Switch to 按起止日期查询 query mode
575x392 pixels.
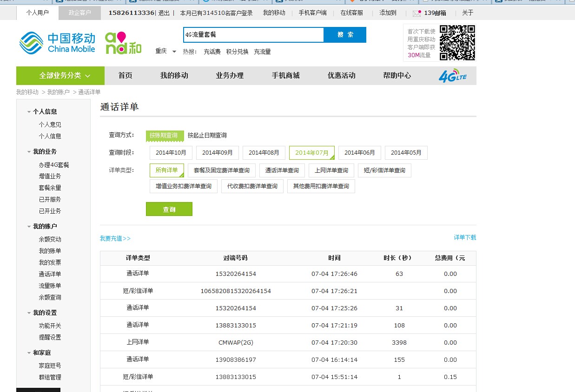pos(207,135)
